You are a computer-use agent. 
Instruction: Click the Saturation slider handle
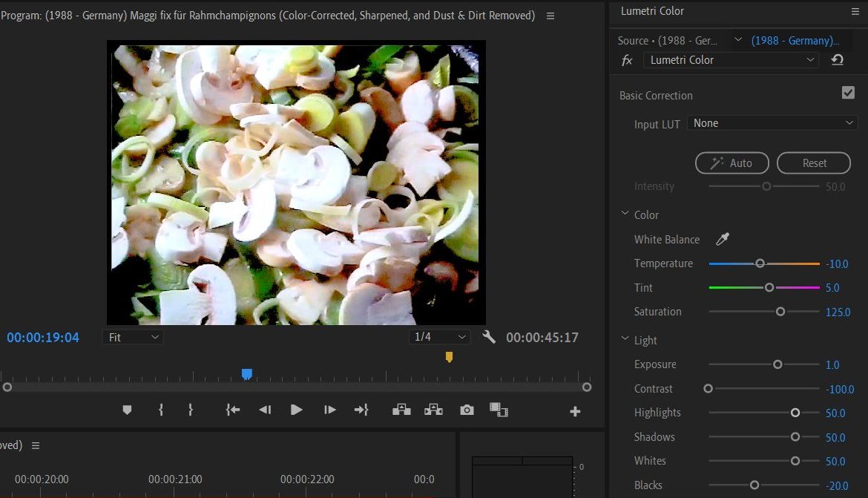780,312
